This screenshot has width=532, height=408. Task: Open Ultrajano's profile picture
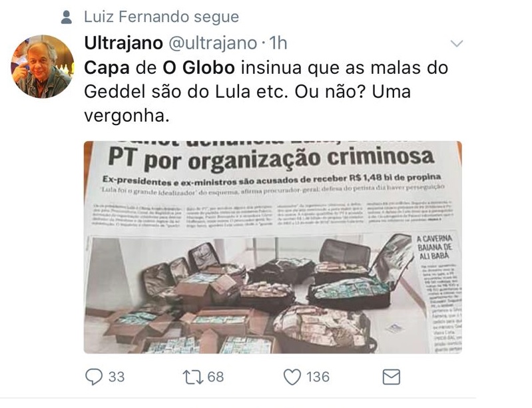point(43,67)
